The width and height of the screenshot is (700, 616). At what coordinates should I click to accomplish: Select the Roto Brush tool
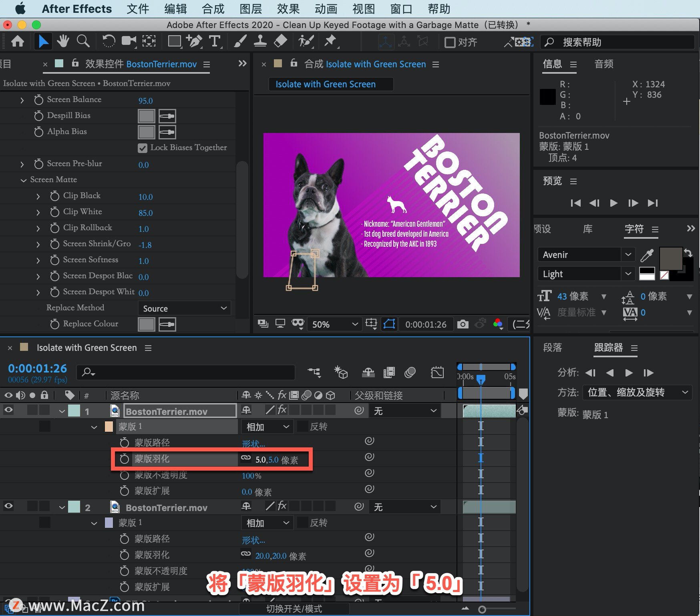306,41
